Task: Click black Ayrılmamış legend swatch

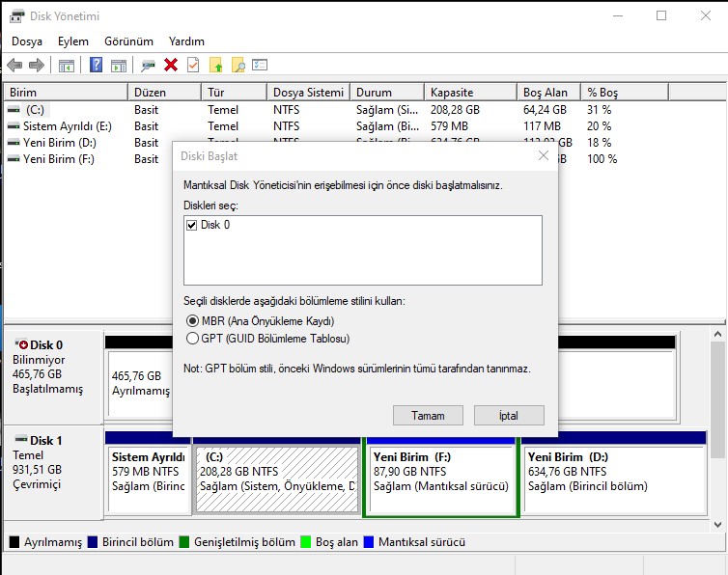Action: click(14, 541)
